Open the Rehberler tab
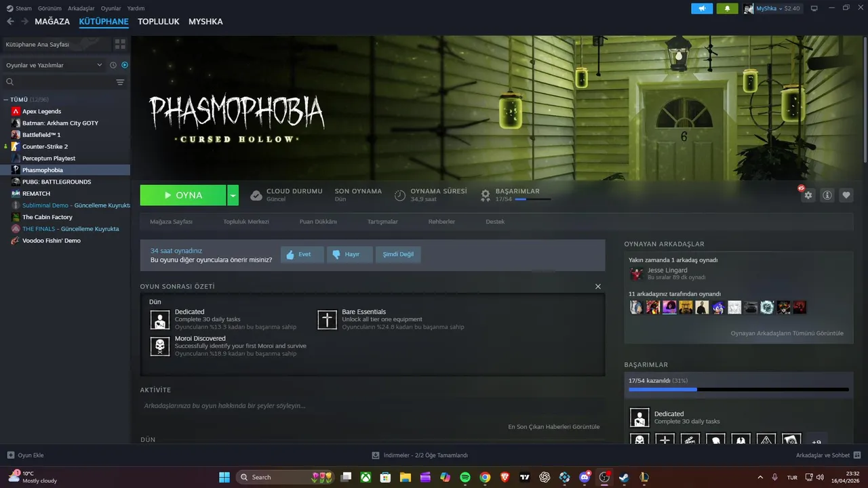 [x=441, y=222]
